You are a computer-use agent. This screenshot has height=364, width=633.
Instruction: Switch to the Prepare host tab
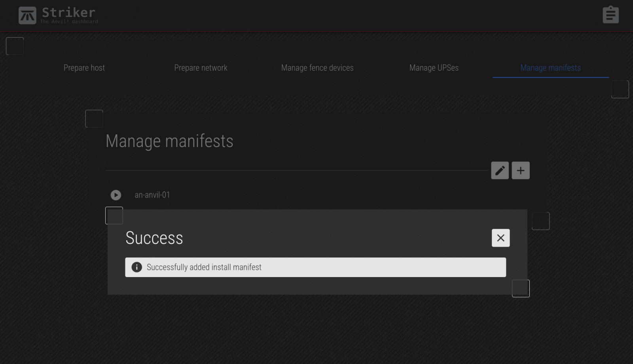(84, 68)
